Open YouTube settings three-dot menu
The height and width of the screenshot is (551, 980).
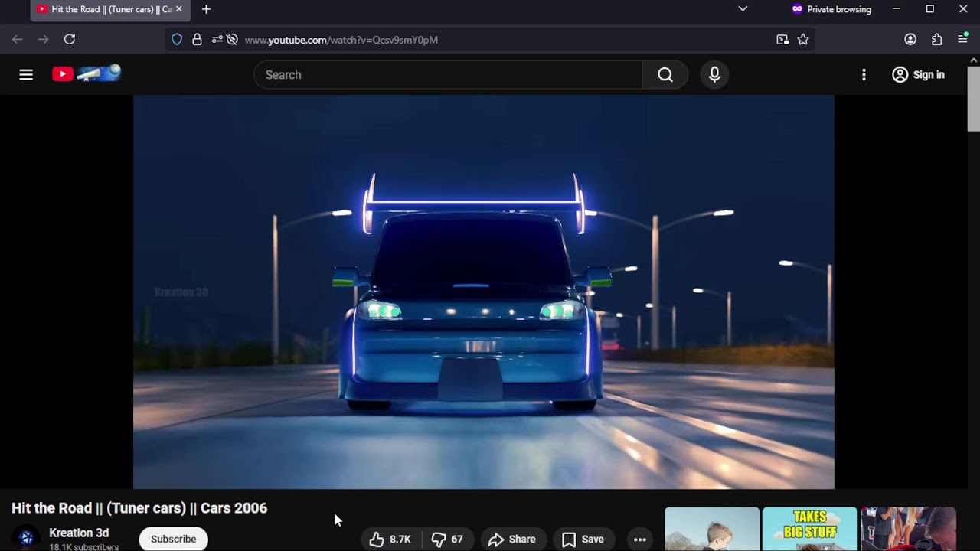(864, 74)
